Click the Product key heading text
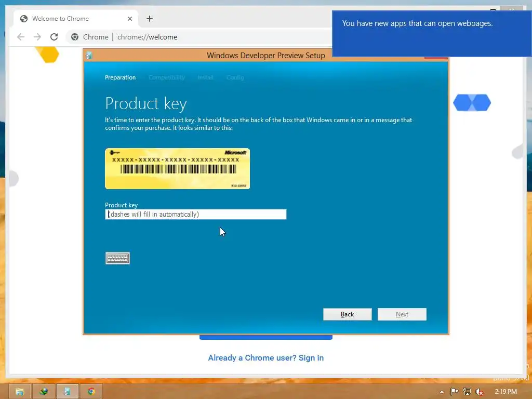532x399 pixels. click(x=146, y=103)
